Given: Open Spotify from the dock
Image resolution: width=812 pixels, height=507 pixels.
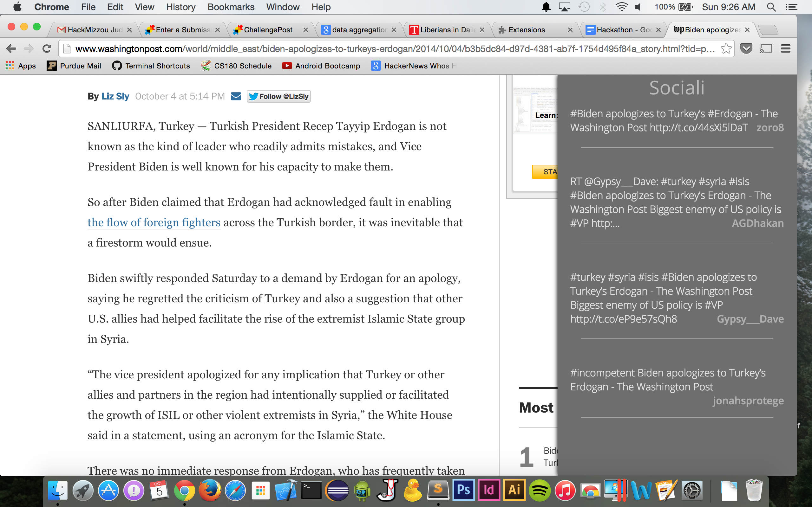Looking at the screenshot, I should pyautogui.click(x=539, y=491).
